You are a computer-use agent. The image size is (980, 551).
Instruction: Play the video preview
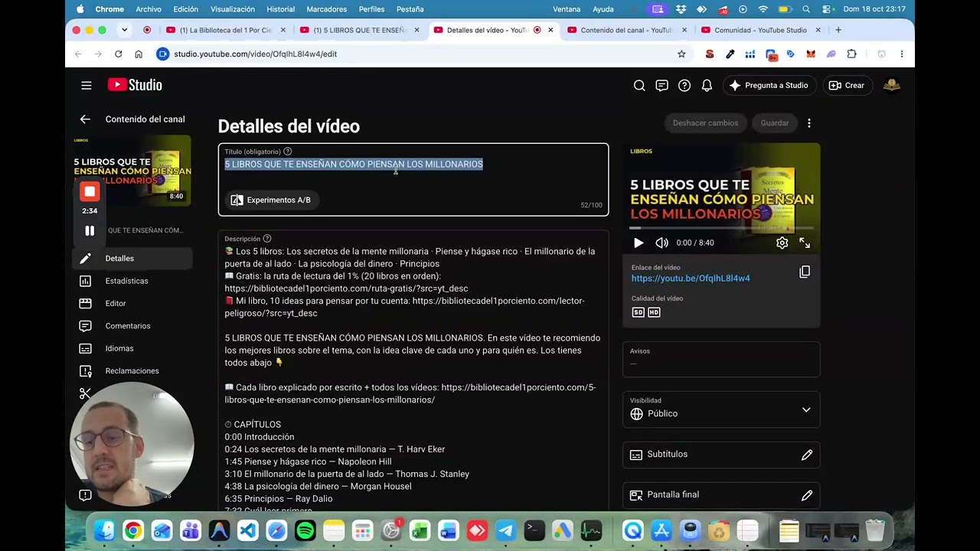coord(639,243)
